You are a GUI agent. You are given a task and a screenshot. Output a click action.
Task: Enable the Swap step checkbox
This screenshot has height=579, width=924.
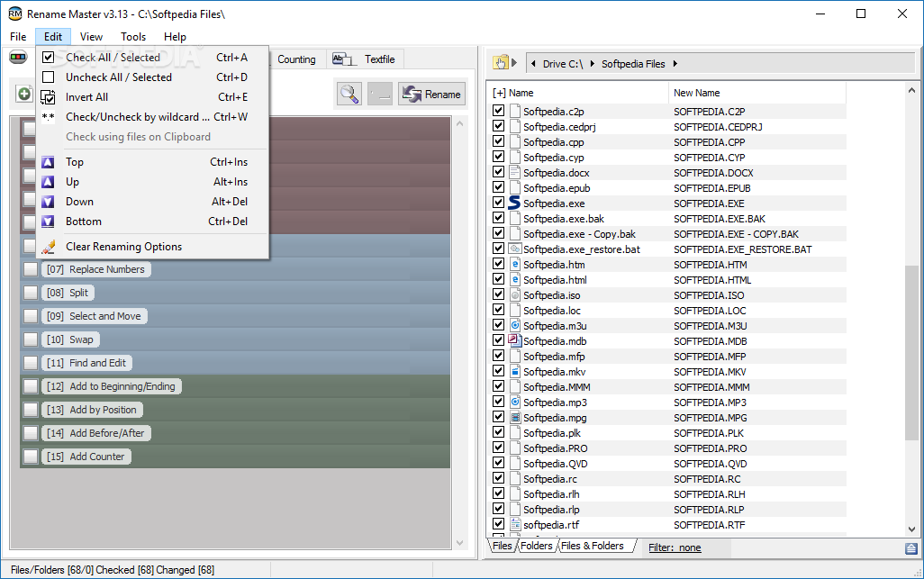[x=31, y=339]
